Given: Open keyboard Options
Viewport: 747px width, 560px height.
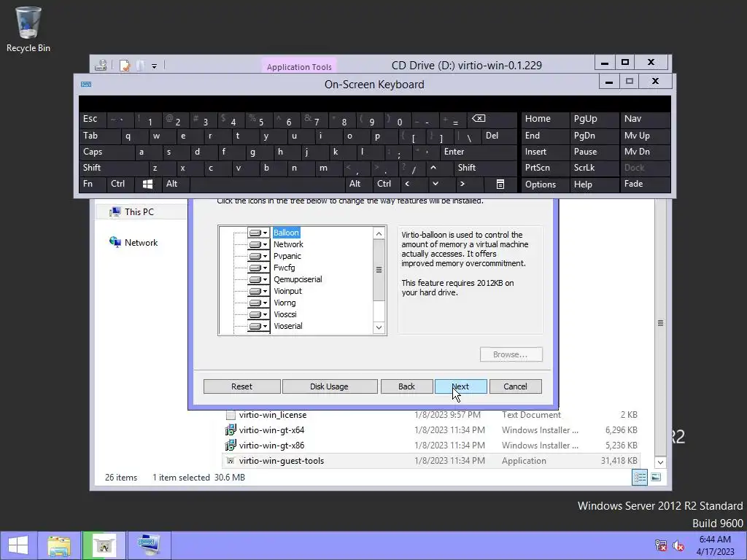Looking at the screenshot, I should pyautogui.click(x=544, y=184).
